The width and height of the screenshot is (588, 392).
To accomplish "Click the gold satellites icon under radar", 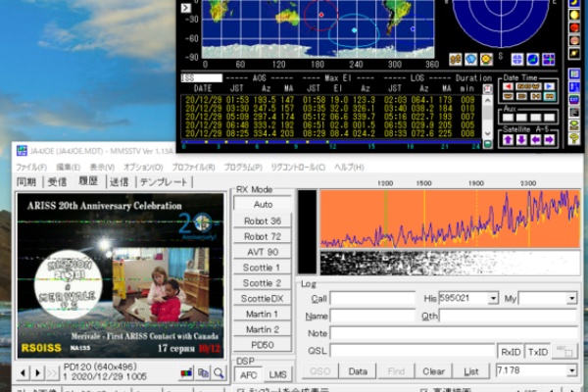I will [456, 59].
